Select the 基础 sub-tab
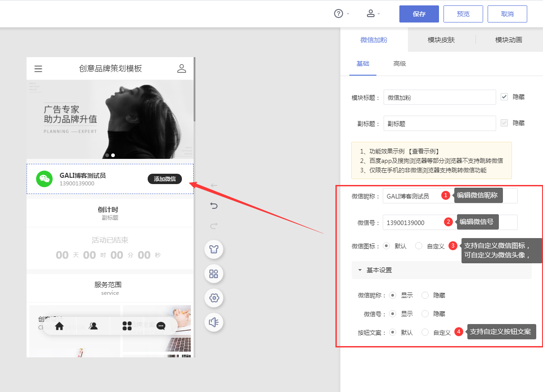543x392 pixels. pyautogui.click(x=363, y=63)
